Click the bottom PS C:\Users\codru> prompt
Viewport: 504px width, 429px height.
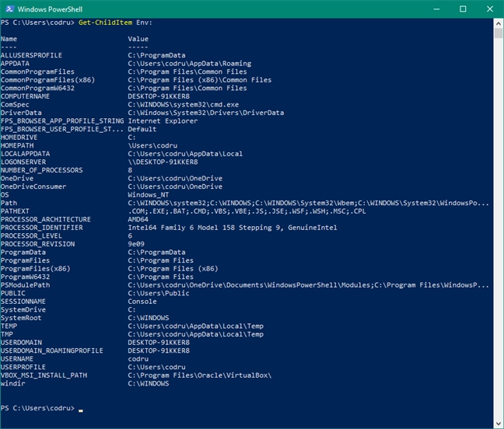(37, 409)
